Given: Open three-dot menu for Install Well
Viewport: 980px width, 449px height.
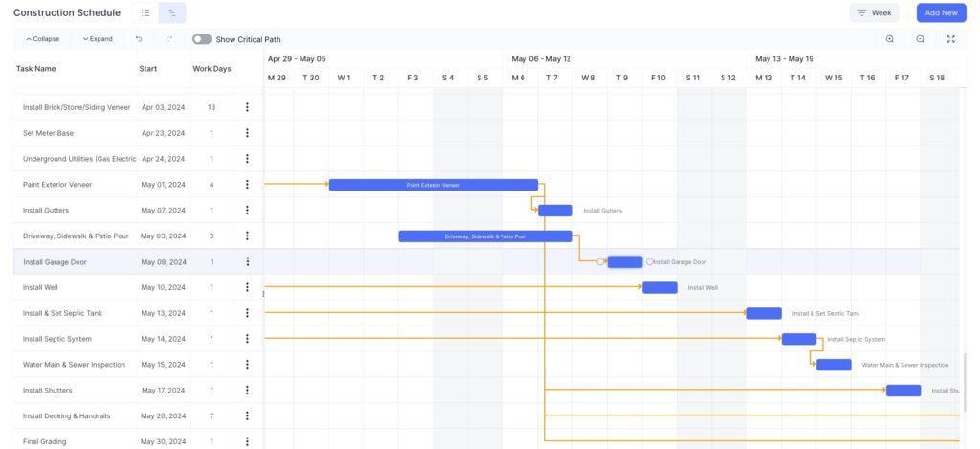Looking at the screenshot, I should coord(247,287).
